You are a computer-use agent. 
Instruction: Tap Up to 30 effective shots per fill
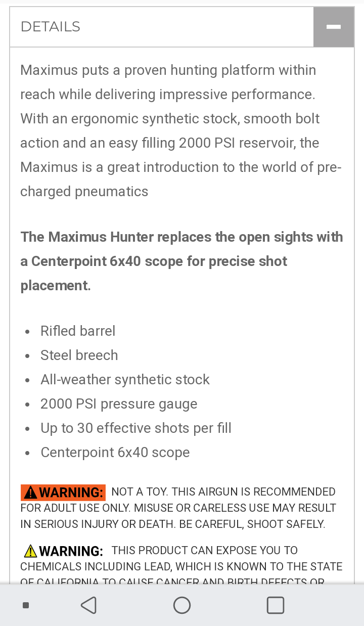(136, 428)
